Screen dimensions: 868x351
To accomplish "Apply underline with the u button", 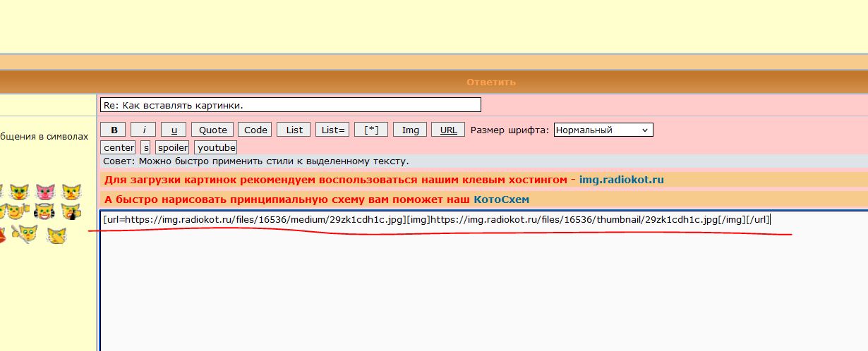I will pos(174,130).
